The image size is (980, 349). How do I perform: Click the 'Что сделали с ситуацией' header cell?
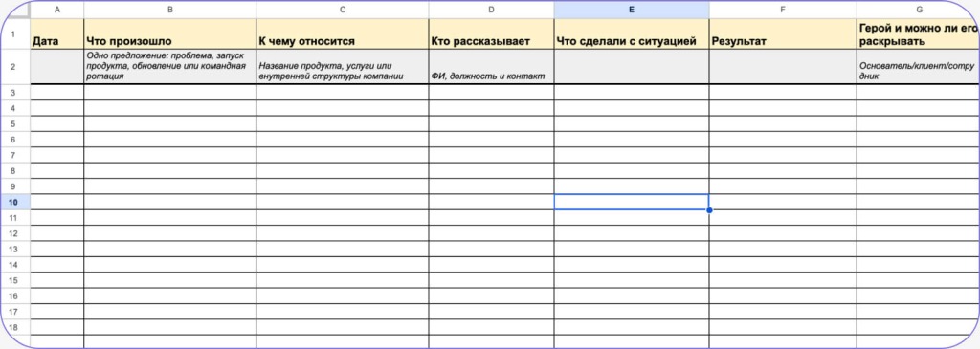click(x=632, y=33)
